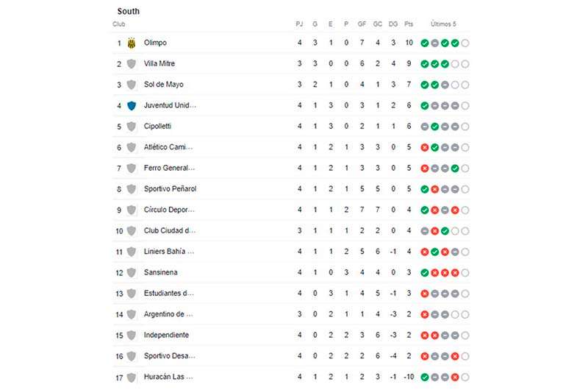This screenshot has height=390, width=588.
Task: Click Sansinena's last red loss indicator
Action: (455, 273)
